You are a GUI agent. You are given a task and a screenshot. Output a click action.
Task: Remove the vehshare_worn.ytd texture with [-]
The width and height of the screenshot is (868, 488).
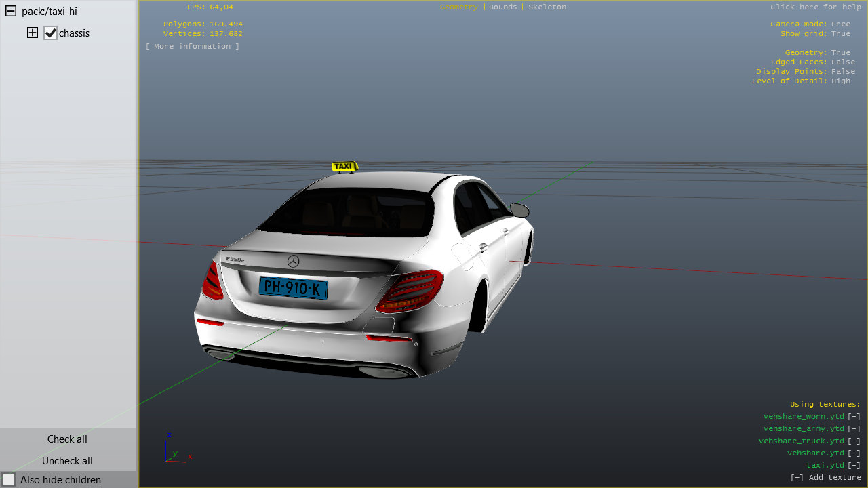point(854,417)
